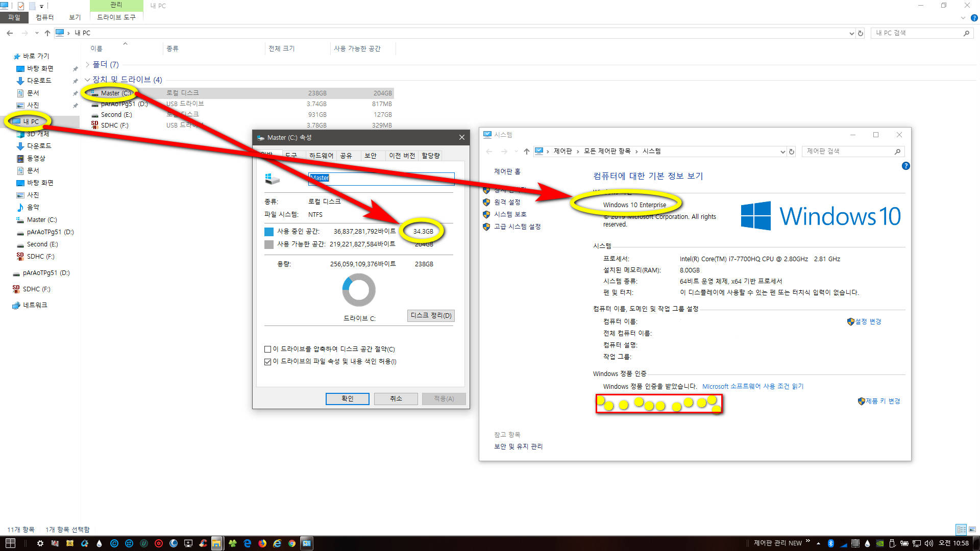Image resolution: width=980 pixels, height=551 pixels.
Task: Expand 폴더 (7) group
Action: pyautogui.click(x=88, y=64)
